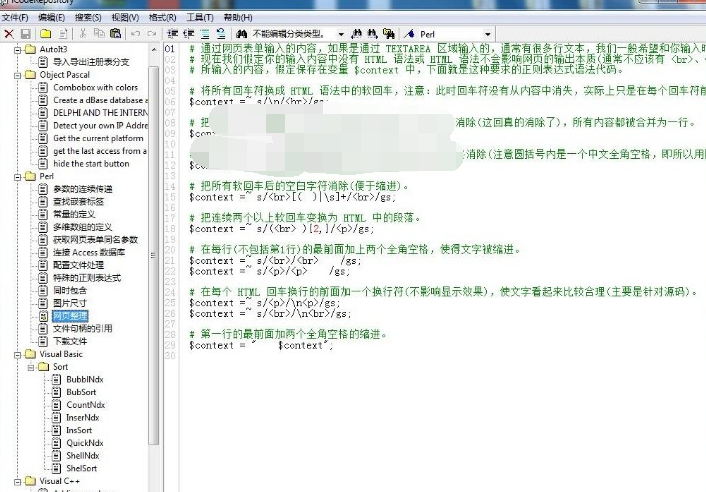
Task: Click code line 15 in editor
Action: coord(292,197)
